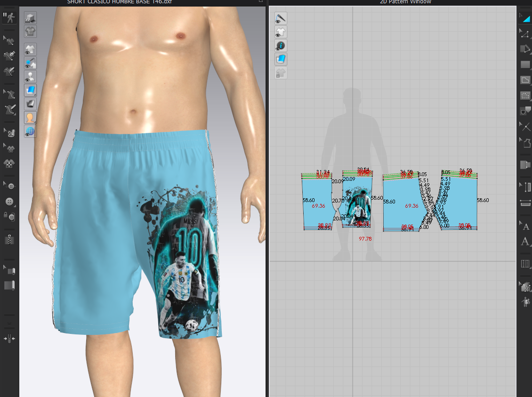Toggle Show 2D Pattern info icon
This screenshot has height=397, width=532.
click(281, 45)
